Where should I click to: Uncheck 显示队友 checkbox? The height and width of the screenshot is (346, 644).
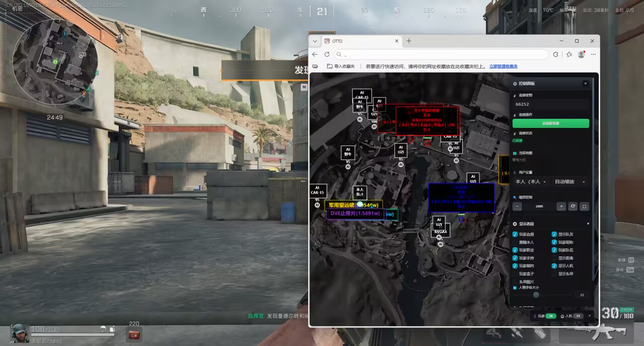point(554,234)
